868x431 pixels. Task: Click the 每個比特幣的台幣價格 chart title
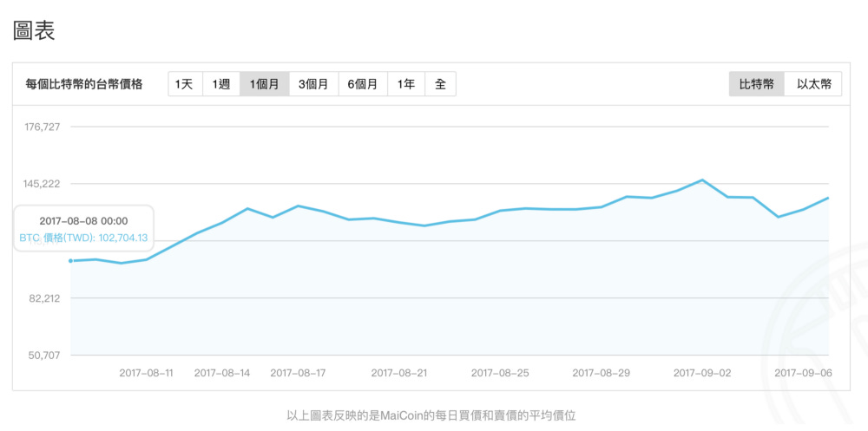coord(84,84)
